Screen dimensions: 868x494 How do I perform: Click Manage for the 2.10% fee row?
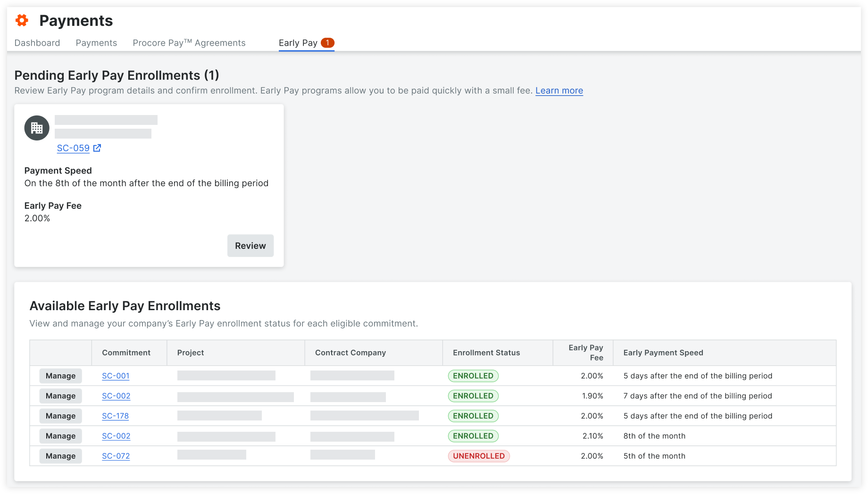60,436
